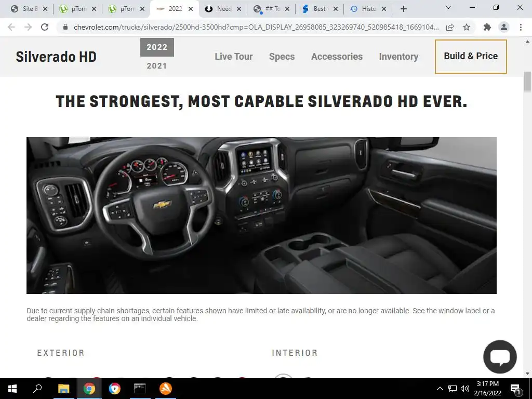532x399 pixels.
Task: Open the shield browser taskbar icon
Action: tap(115, 389)
